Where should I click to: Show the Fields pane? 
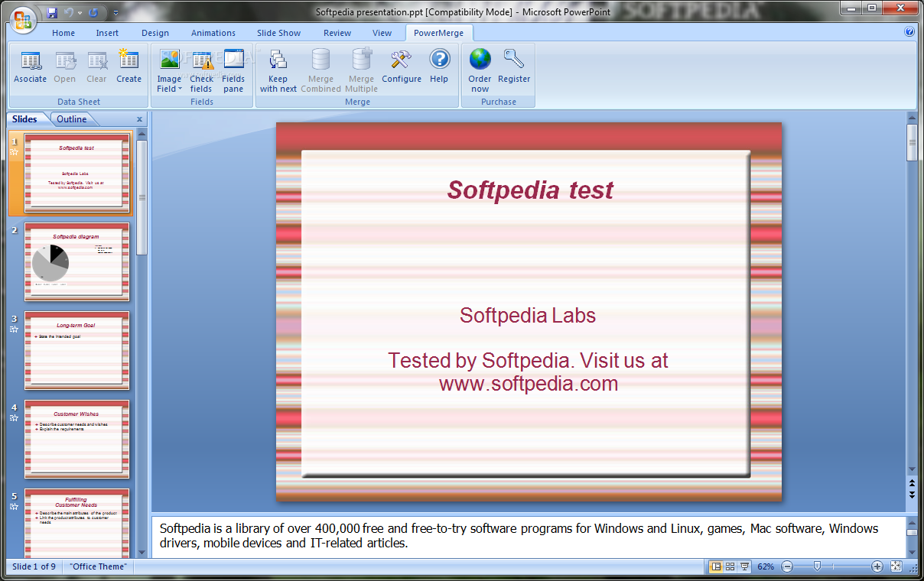click(x=233, y=72)
